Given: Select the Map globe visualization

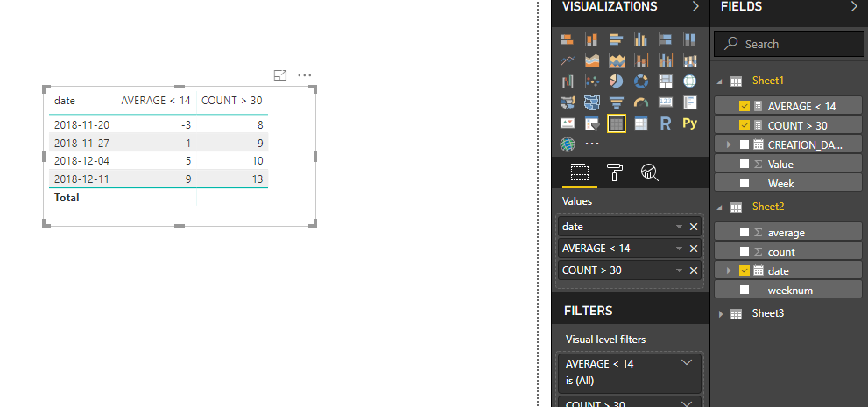Looking at the screenshot, I should [689, 81].
